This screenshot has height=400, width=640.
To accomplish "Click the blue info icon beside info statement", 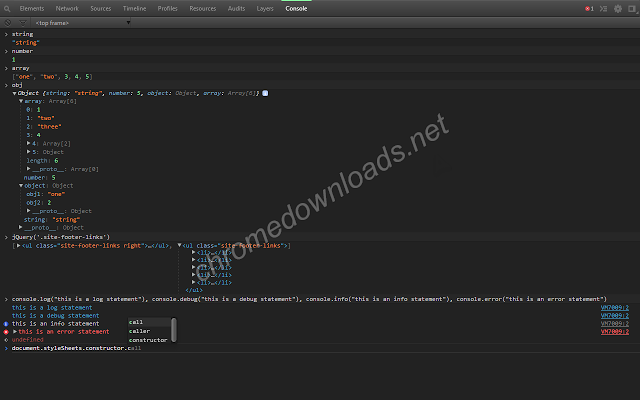I will point(6,324).
